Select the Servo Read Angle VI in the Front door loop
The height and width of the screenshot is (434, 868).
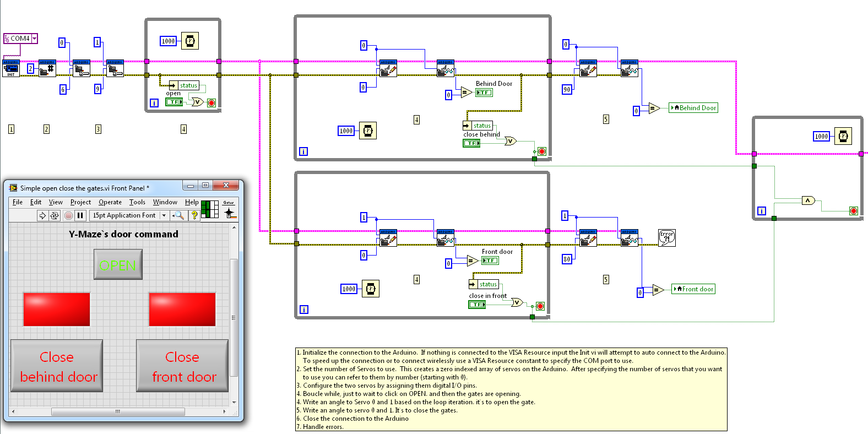click(x=446, y=238)
